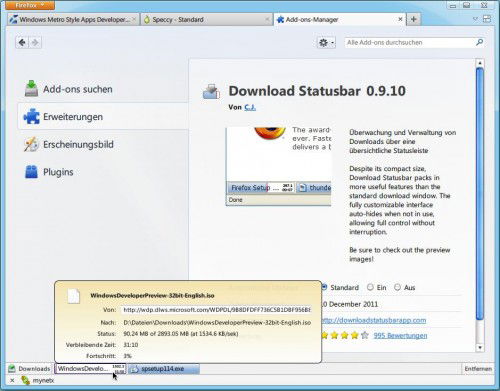The width and height of the screenshot is (500, 391).
Task: Select the Ein radio button
Action: [370, 287]
